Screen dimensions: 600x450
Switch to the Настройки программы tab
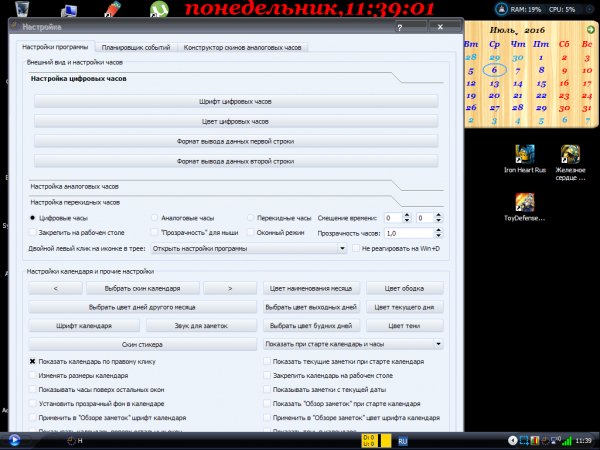55,47
